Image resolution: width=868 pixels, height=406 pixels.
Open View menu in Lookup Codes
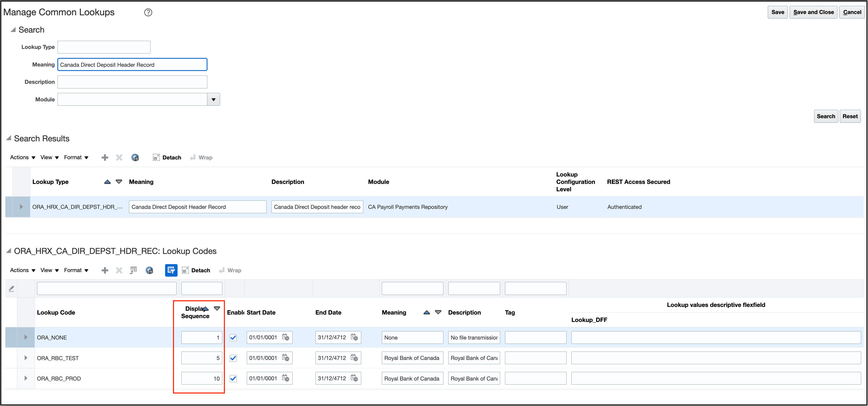[50, 270]
